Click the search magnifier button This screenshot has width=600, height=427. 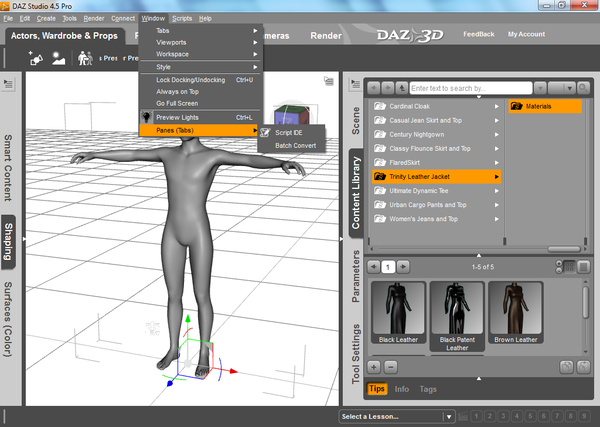click(x=583, y=88)
